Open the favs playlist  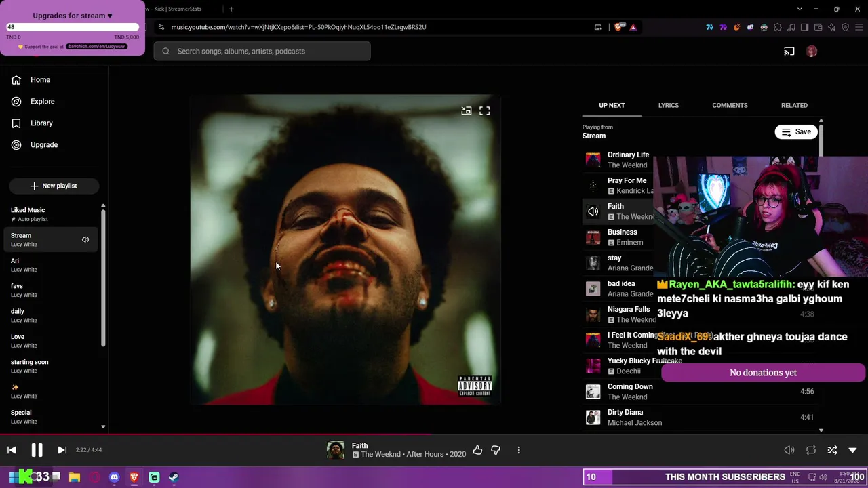pos(51,290)
